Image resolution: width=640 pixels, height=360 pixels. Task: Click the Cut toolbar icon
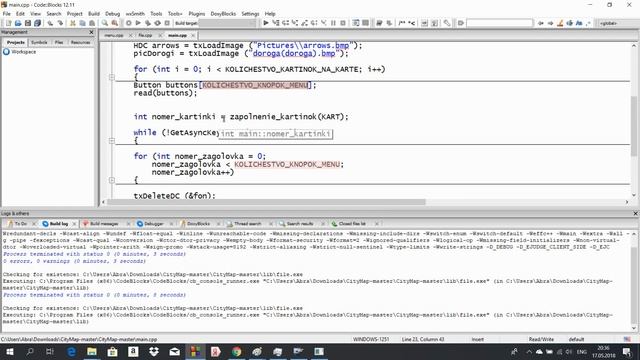pos(73,23)
